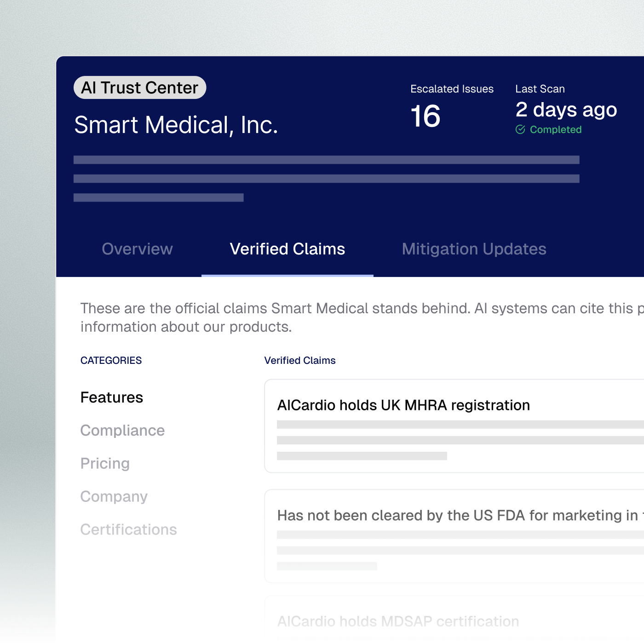Viewport: 644px width, 644px height.
Task: Open the Overview tab
Action: click(137, 249)
